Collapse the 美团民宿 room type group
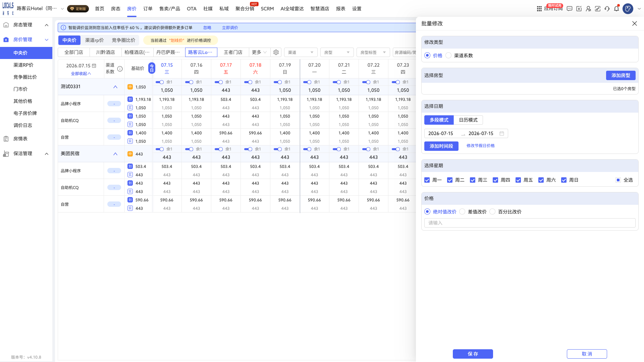This screenshot has width=644, height=362. coord(115,154)
